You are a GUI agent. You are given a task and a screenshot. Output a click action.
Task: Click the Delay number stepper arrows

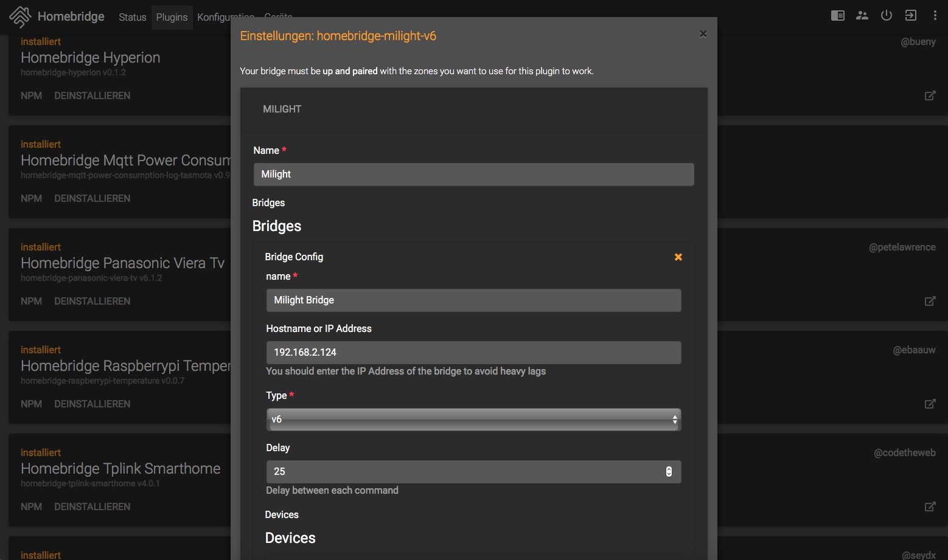point(669,472)
